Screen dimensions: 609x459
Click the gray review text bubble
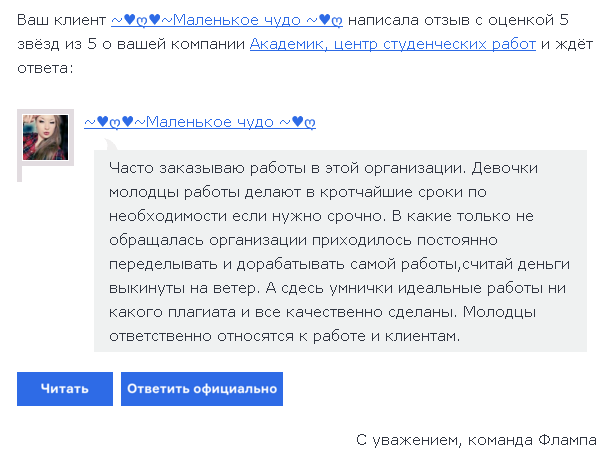[x=340, y=251]
